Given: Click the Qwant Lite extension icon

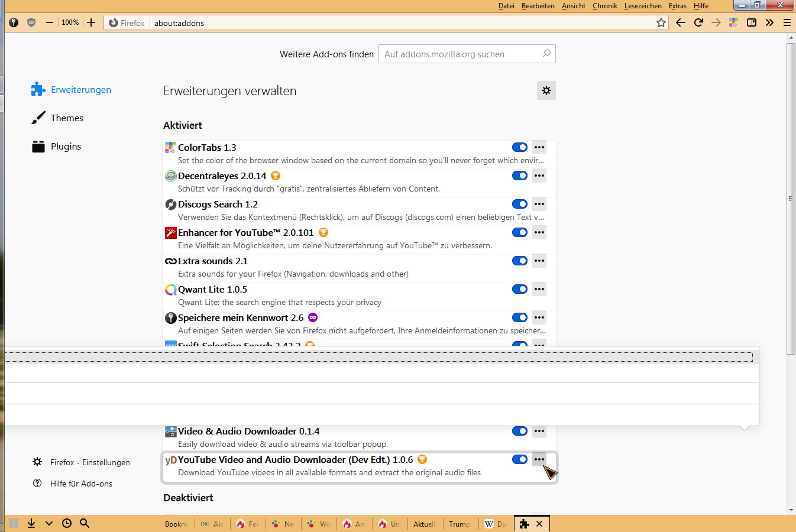Looking at the screenshot, I should pos(170,289).
